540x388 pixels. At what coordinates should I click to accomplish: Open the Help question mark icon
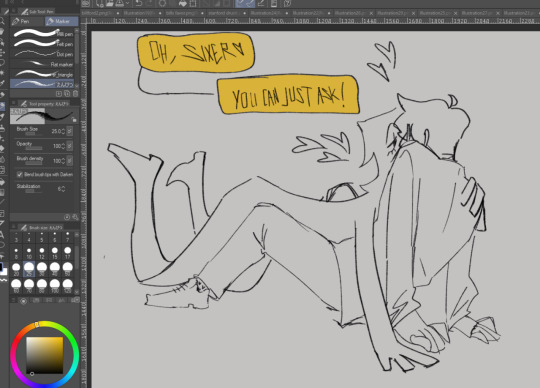[287, 3]
